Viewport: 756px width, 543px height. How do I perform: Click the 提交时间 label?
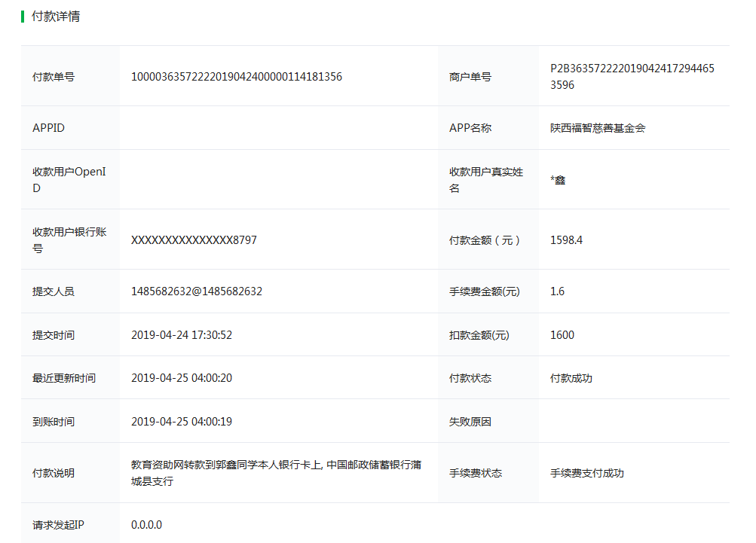pyautogui.click(x=54, y=335)
